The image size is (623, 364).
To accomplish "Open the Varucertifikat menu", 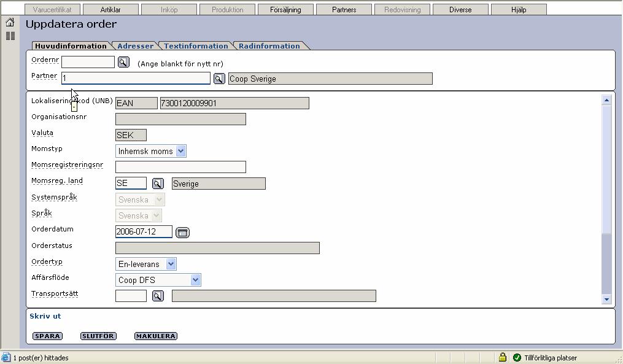I will 52,10.
